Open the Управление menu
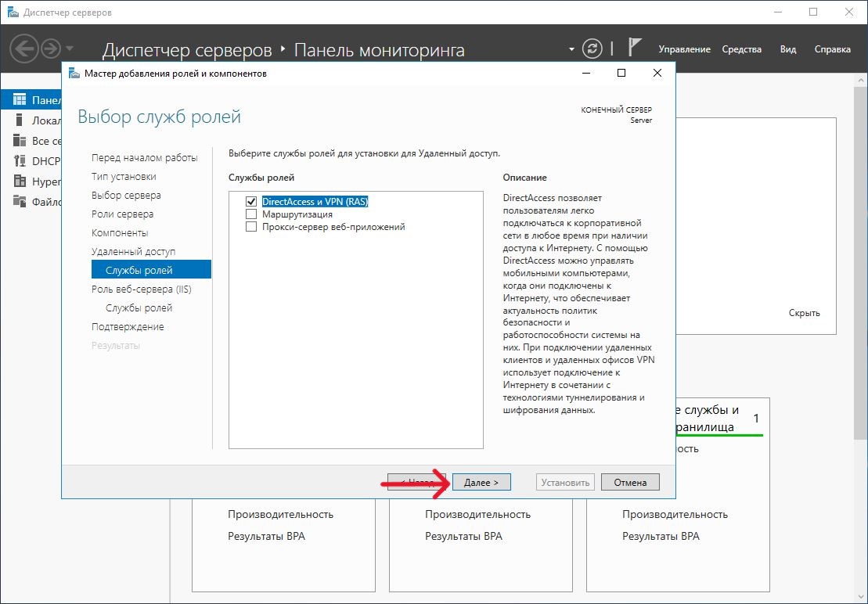The width and height of the screenshot is (868, 604). pyautogui.click(x=684, y=49)
